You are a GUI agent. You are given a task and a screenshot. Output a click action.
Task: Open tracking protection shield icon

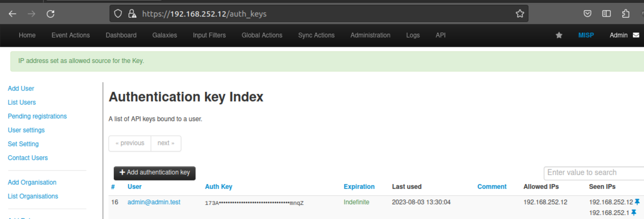(x=118, y=14)
